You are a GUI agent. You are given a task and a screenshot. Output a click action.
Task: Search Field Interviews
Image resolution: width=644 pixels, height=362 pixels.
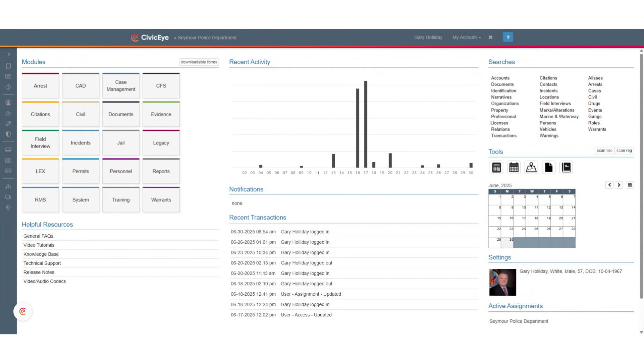[555, 104]
